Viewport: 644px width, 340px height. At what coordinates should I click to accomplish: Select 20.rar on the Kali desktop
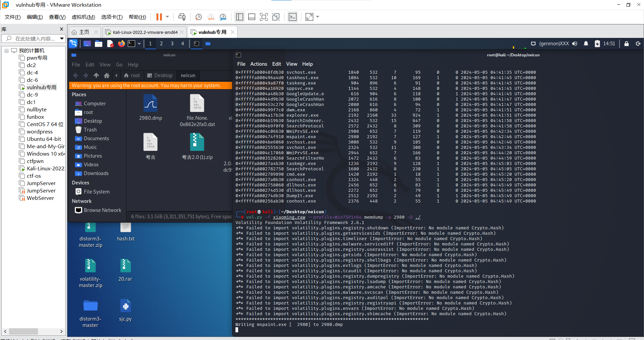(x=125, y=270)
